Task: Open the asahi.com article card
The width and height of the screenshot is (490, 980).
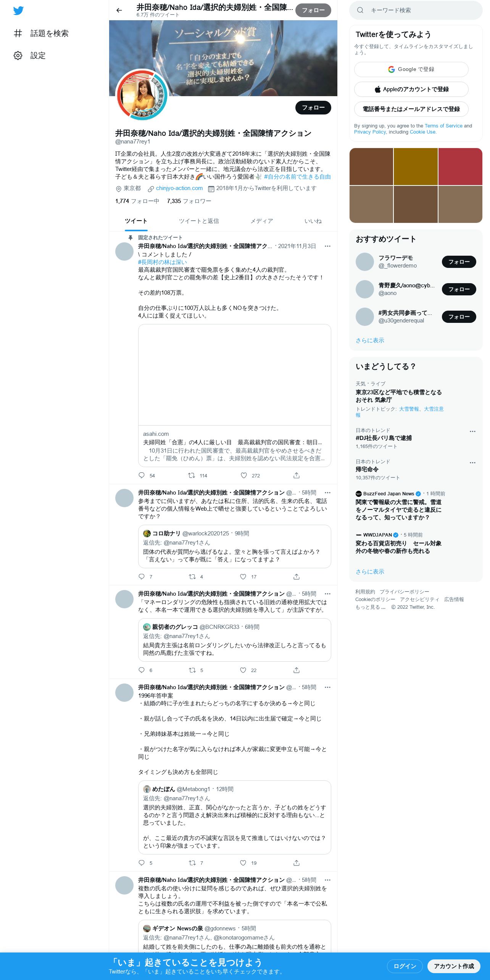Action: (x=235, y=395)
